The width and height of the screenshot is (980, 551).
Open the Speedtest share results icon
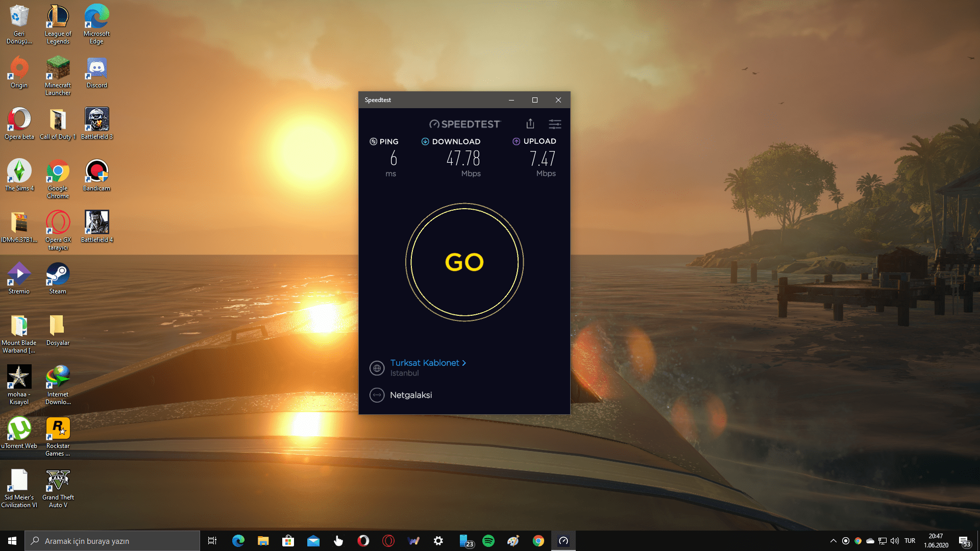pos(530,123)
